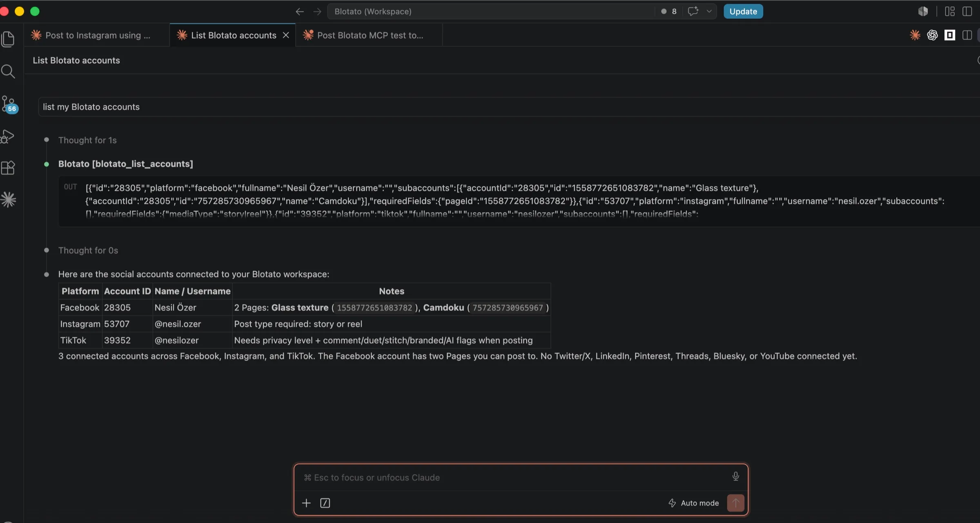
Task: Click the Account ID column header
Action: point(127,291)
